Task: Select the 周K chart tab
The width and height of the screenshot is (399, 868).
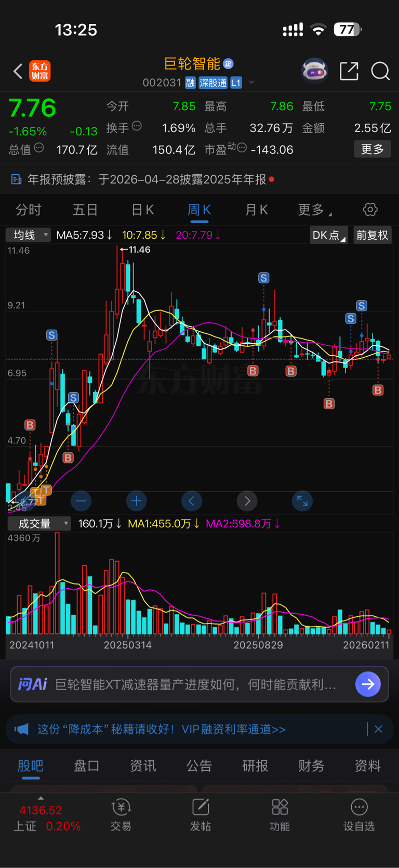Action: pos(199,210)
